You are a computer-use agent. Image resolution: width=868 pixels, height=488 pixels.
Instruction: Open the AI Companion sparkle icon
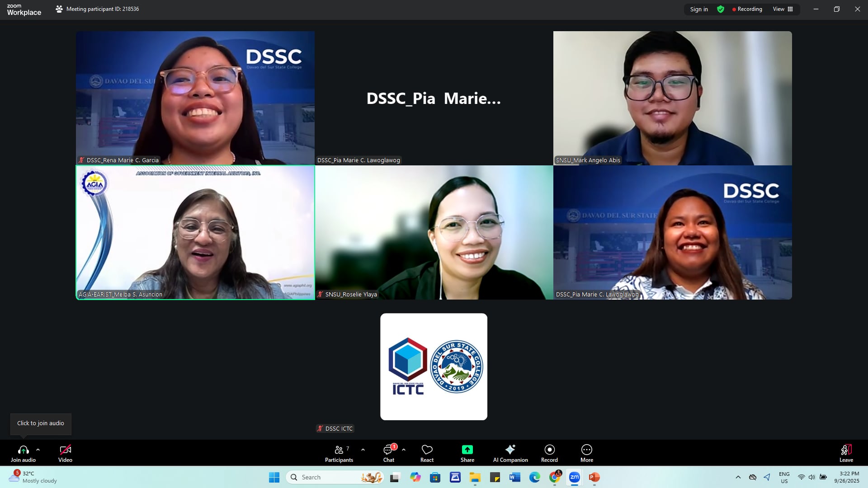coord(510,450)
